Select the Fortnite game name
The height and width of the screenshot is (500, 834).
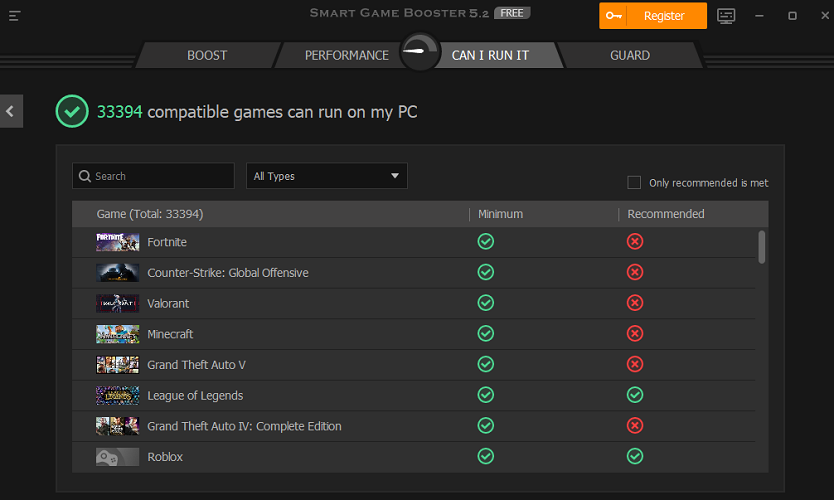pyautogui.click(x=167, y=242)
